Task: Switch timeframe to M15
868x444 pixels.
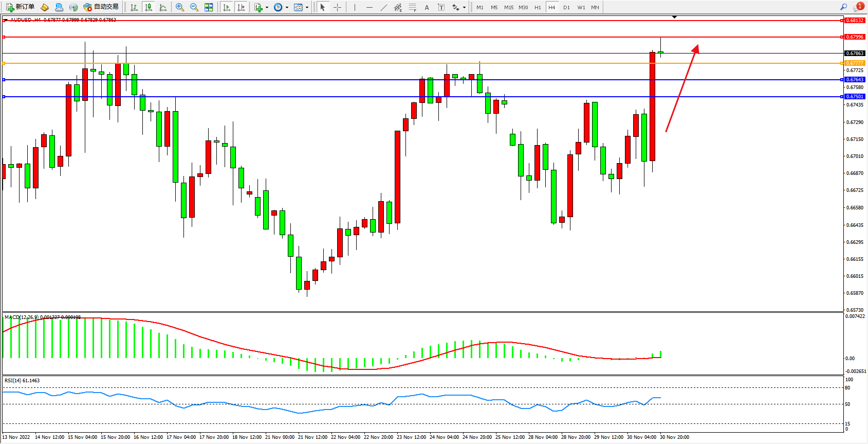Action: (509, 7)
